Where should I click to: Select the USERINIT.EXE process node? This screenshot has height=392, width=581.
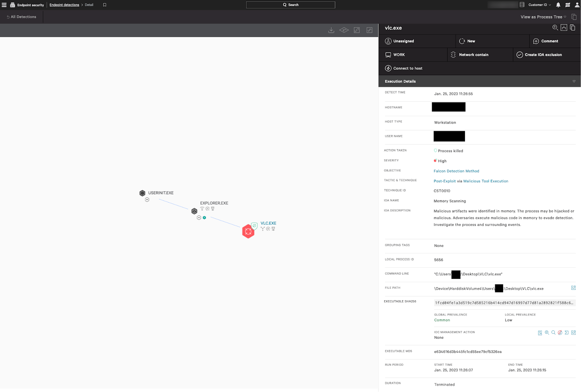(x=142, y=193)
